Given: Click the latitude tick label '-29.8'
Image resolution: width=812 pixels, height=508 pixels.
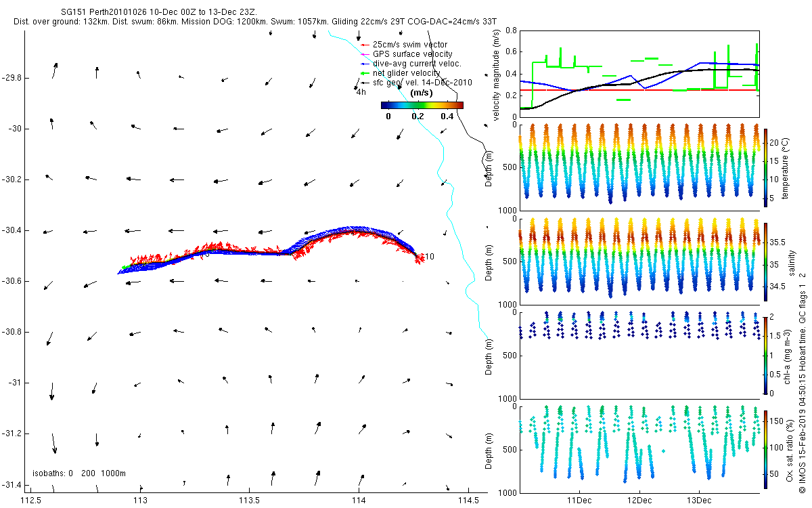Looking at the screenshot, I should point(12,78).
